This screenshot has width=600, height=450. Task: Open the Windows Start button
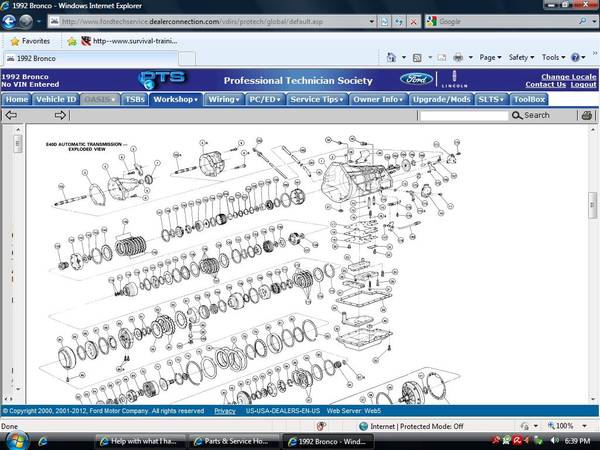point(17,441)
